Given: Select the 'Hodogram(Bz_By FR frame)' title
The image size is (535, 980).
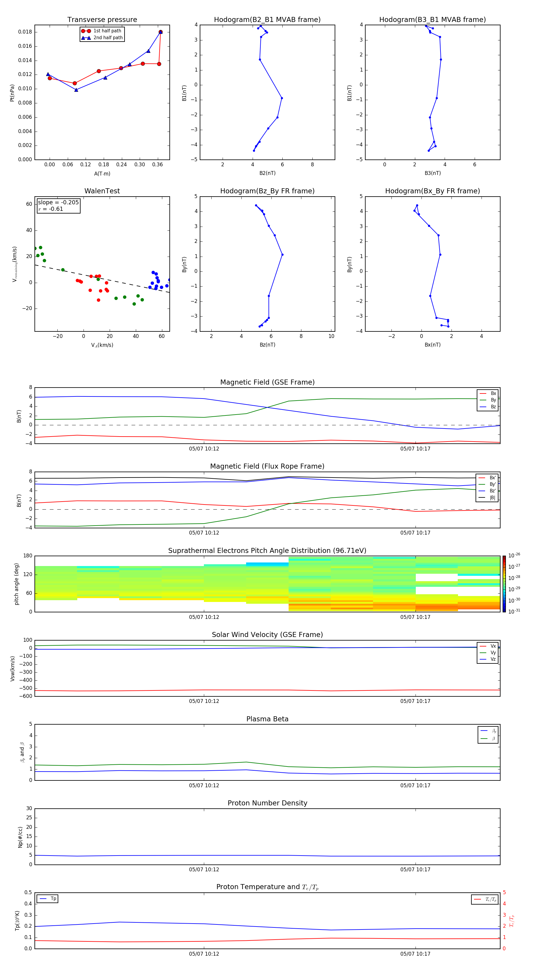Looking at the screenshot, I should [267, 191].
